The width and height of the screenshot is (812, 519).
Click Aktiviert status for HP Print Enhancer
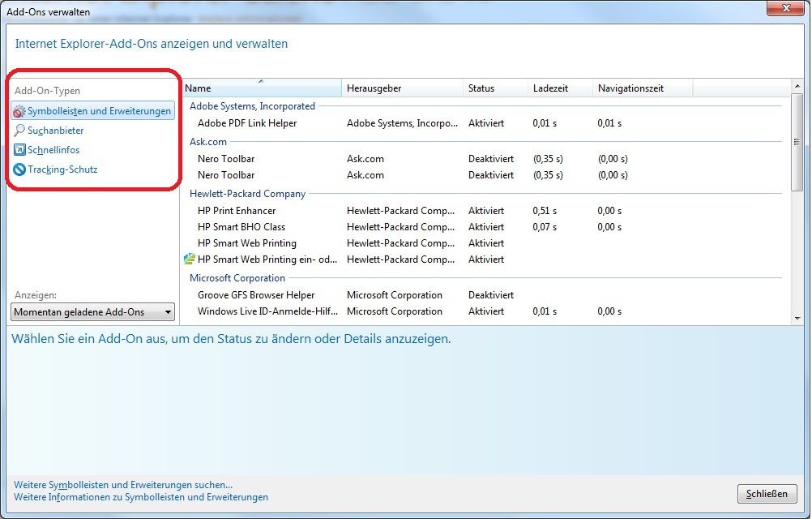coord(485,211)
